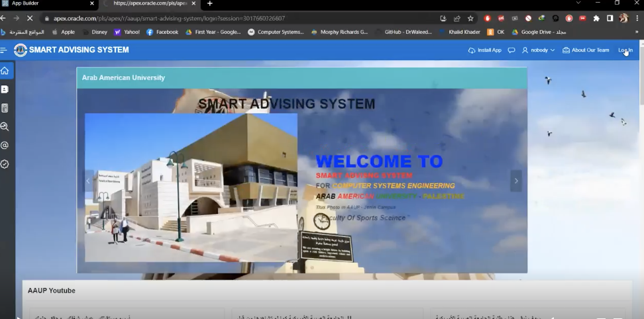Click the university logo in header

[20, 50]
